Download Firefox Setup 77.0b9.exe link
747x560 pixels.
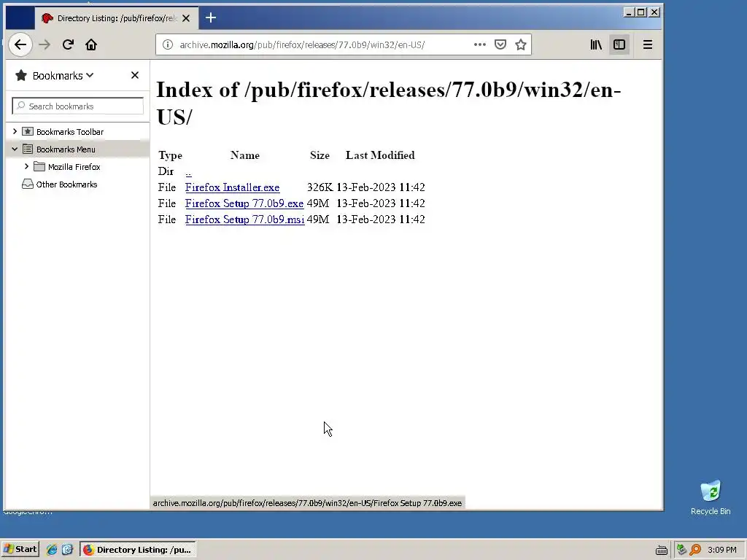[244, 204]
